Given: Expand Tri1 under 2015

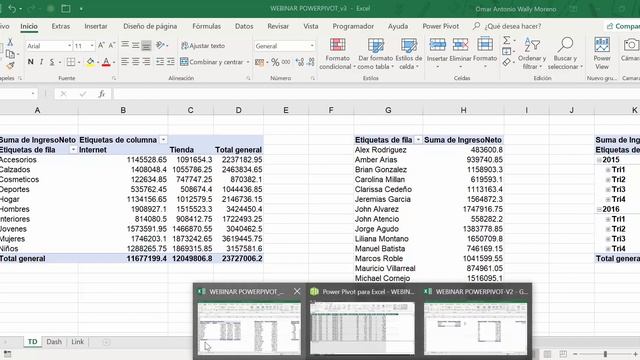Looking at the screenshot, I should click(x=608, y=170).
